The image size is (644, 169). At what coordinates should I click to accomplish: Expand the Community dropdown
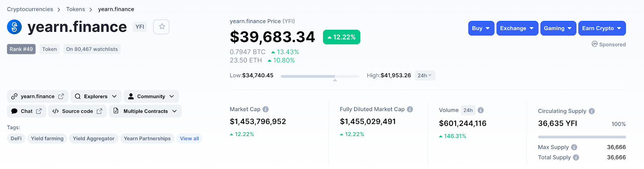point(151,97)
